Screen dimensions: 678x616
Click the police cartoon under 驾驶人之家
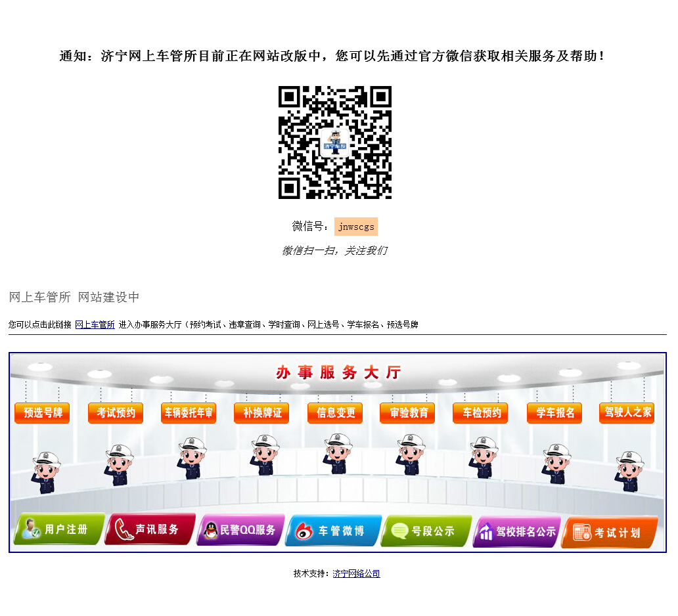(x=629, y=472)
